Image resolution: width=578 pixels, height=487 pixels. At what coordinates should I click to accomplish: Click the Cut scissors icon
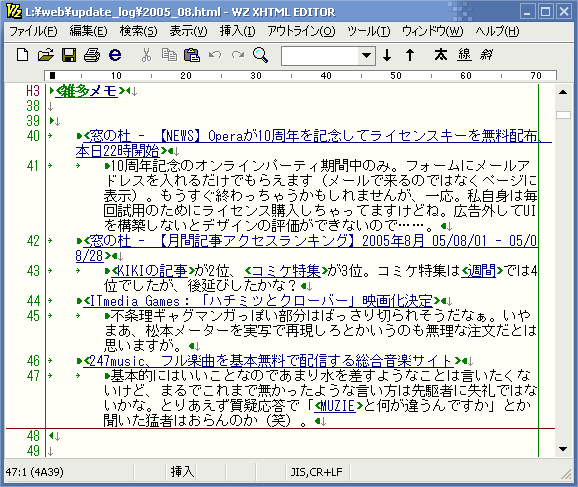point(146,55)
